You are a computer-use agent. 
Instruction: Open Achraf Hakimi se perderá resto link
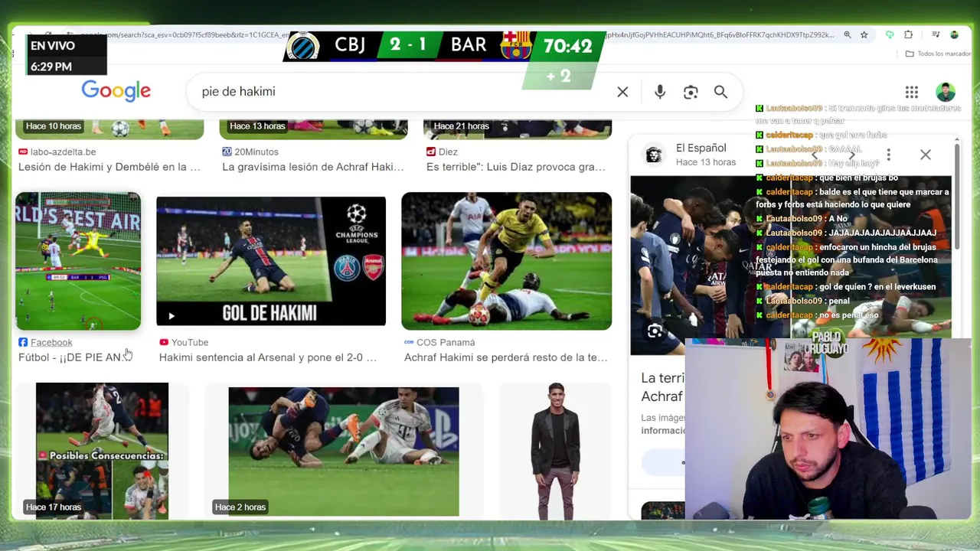505,357
